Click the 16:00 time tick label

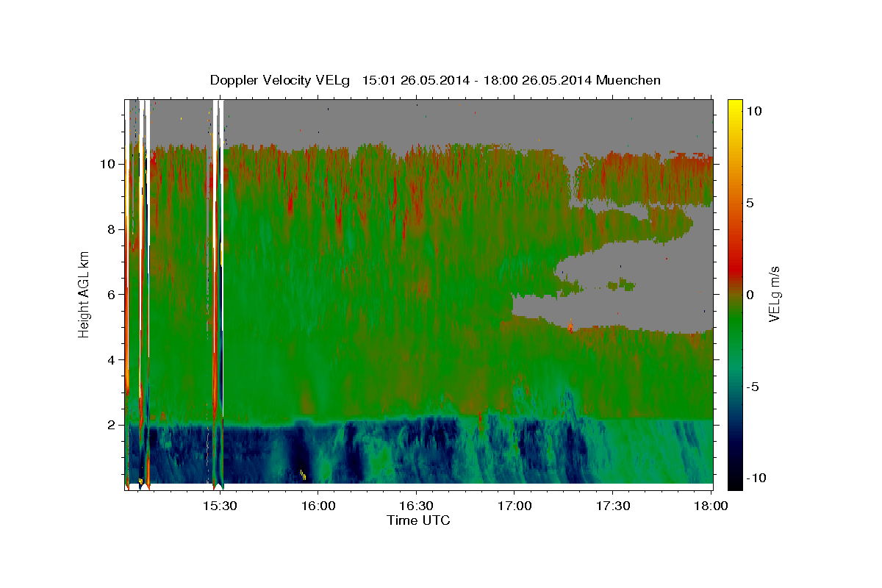coord(318,506)
